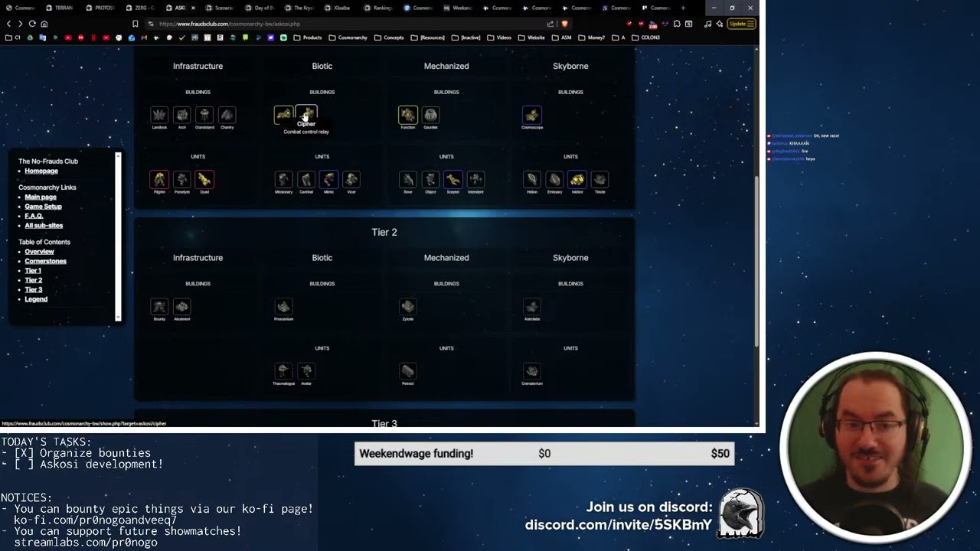Viewport: 980px width, 551px height.
Task: Select the Intendent unit icon
Action: pos(475,179)
